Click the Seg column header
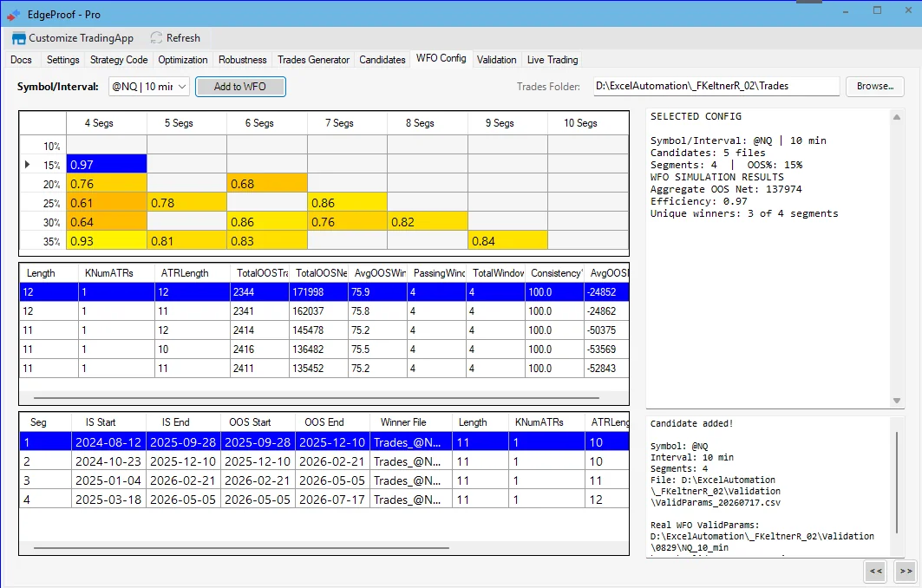 click(x=45, y=422)
